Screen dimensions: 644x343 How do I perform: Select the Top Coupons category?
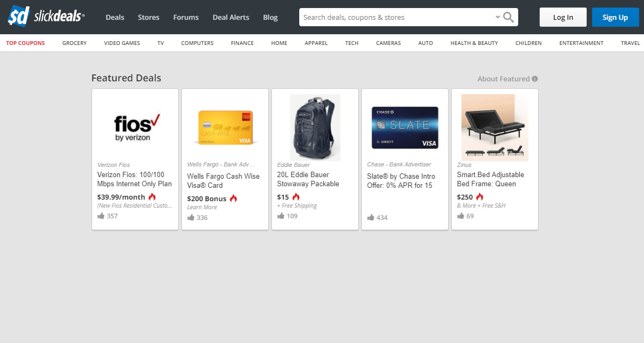click(x=26, y=43)
